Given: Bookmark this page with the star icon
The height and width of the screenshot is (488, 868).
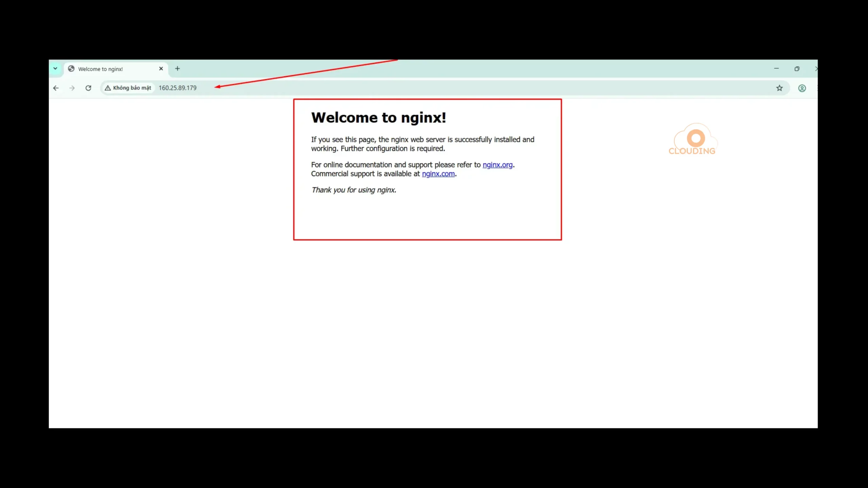Looking at the screenshot, I should [780, 88].
